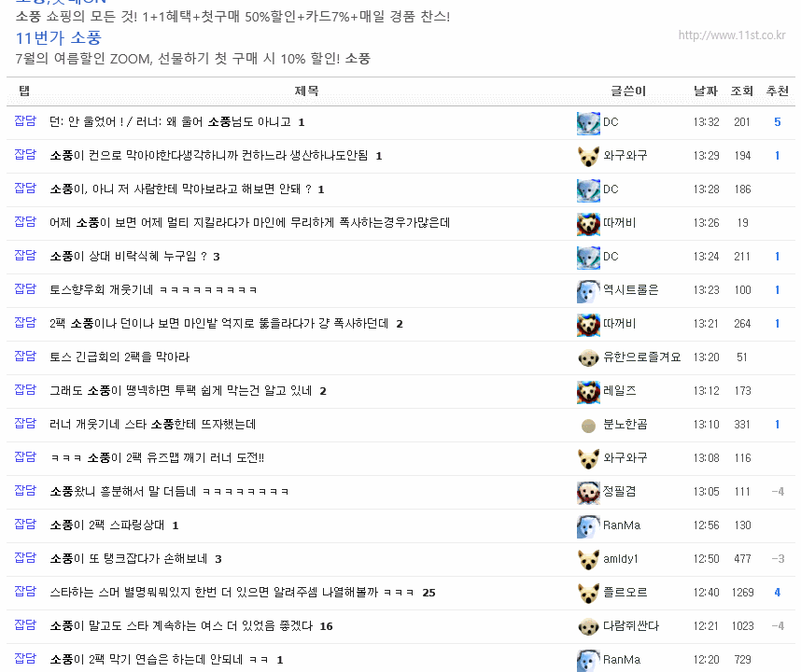Click amldy1 avatar icon

(588, 560)
